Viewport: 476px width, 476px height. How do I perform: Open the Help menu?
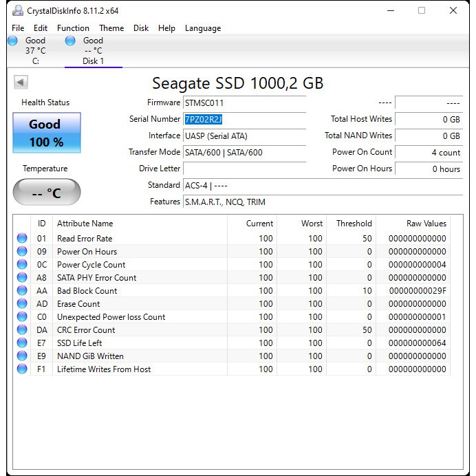click(x=166, y=28)
